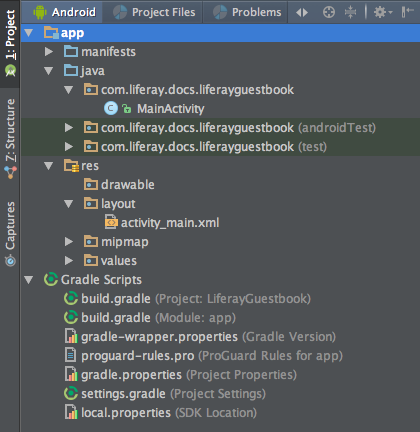Click the proguard-rules.pro file icon
This screenshot has width=420, height=432.
click(x=70, y=355)
